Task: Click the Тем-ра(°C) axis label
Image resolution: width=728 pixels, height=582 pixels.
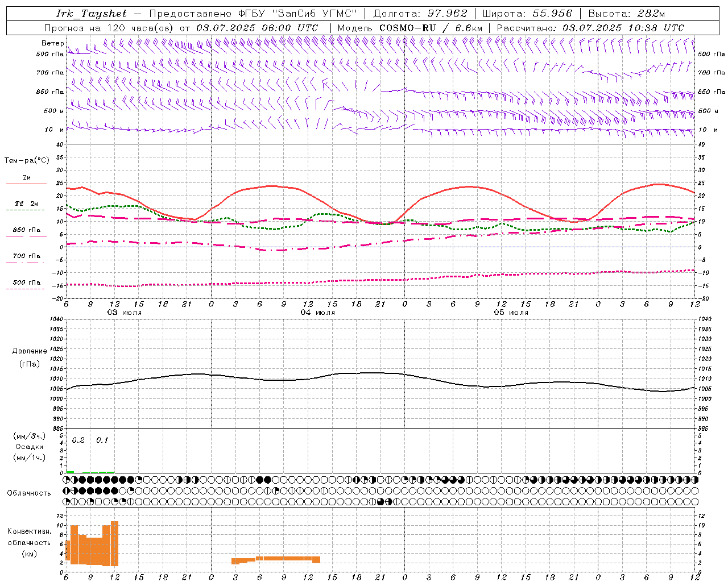Action: [27, 161]
